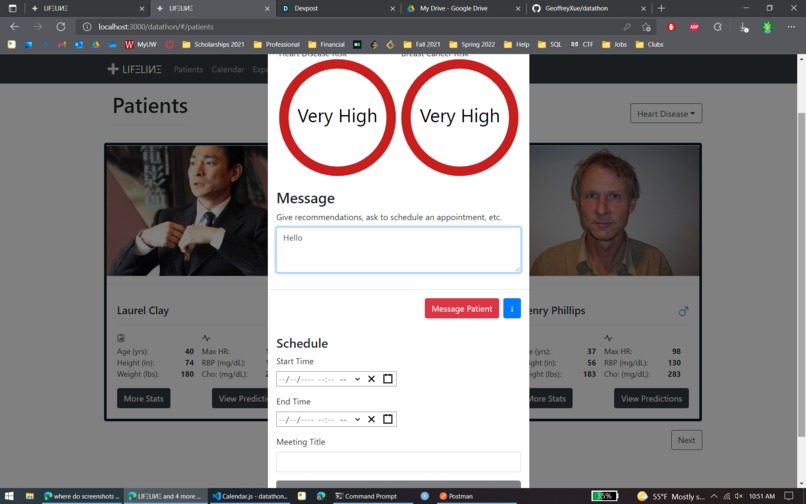
Task: Open the Clubs bookmark folder
Action: (649, 44)
